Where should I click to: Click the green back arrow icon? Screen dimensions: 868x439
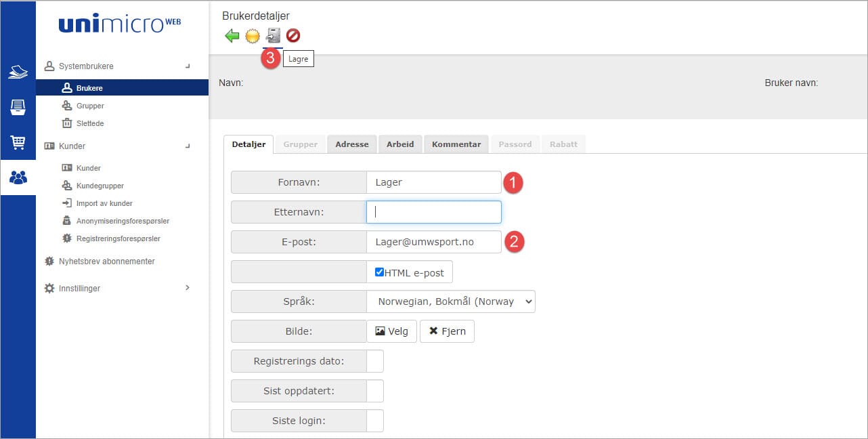coord(232,36)
